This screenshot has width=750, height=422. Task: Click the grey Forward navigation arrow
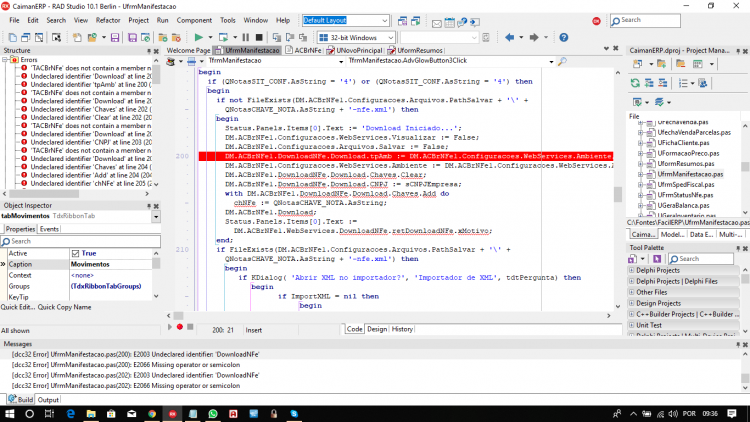pyautogui.click(x=534, y=37)
